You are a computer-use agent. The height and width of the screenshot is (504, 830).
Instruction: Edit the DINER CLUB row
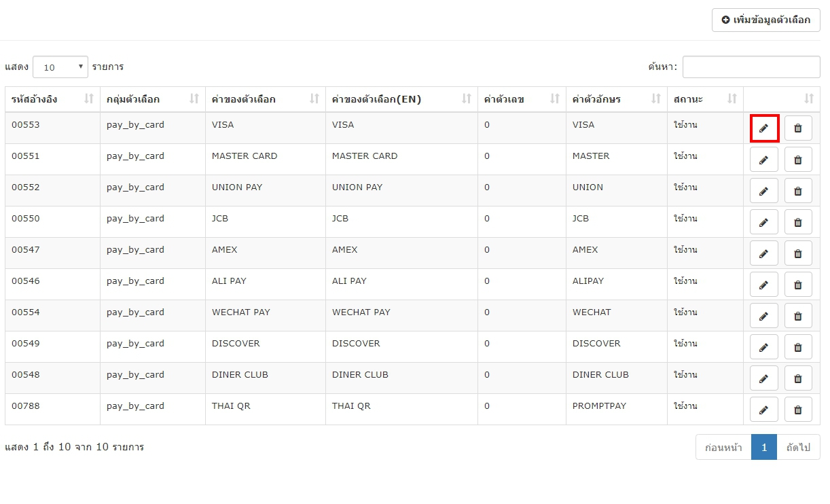[764, 378]
